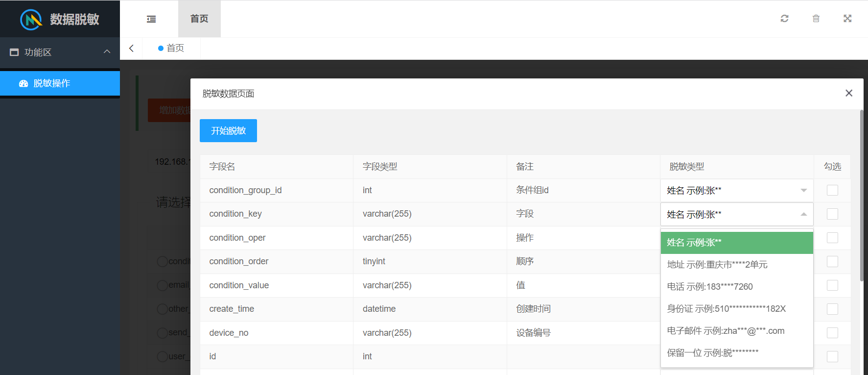Click the 开始脱敏 button
This screenshot has width=868, height=375.
(x=228, y=130)
